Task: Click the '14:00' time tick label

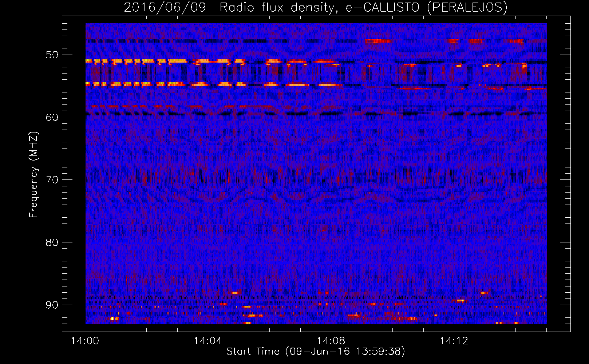Action: 85,341
